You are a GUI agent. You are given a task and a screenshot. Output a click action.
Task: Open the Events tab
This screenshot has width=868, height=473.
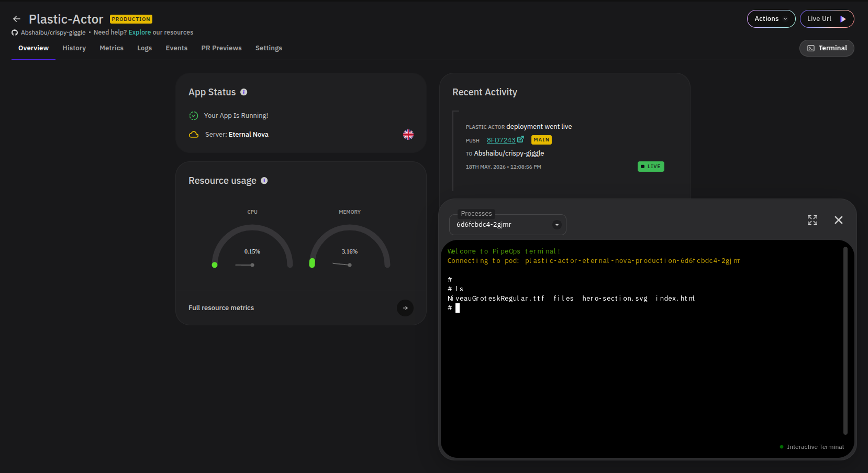[x=176, y=48]
